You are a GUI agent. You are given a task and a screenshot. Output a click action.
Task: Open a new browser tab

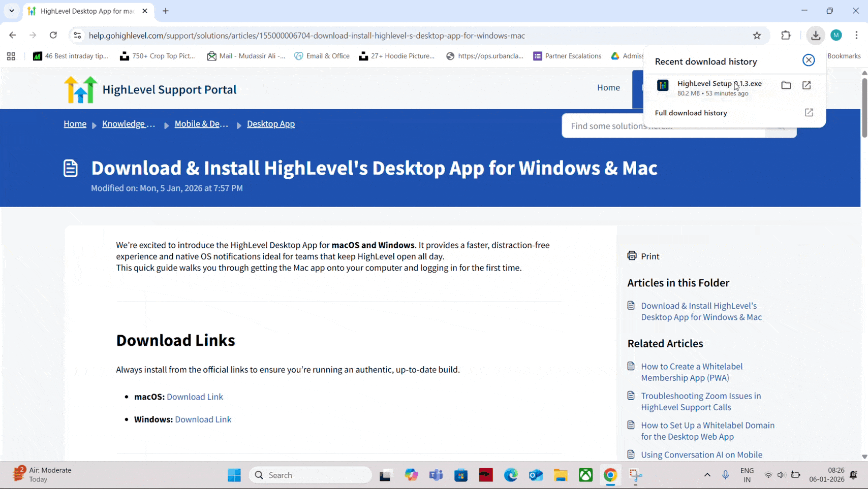[166, 11]
